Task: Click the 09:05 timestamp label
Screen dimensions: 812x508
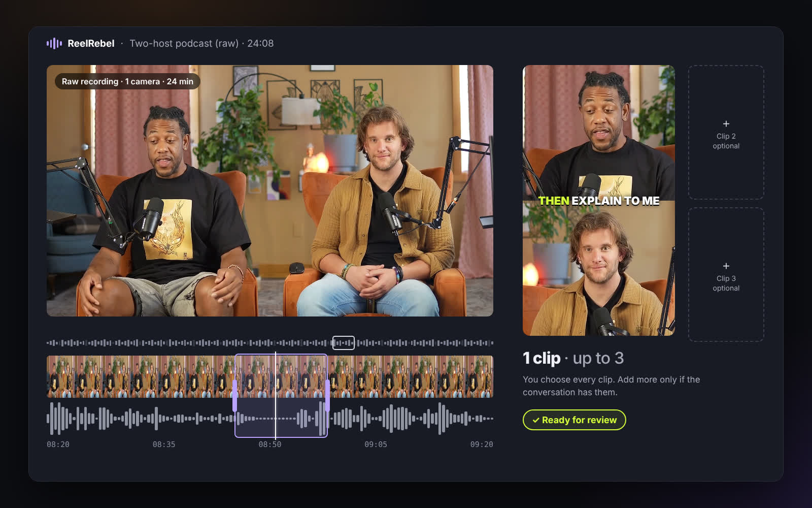Action: 376,444
